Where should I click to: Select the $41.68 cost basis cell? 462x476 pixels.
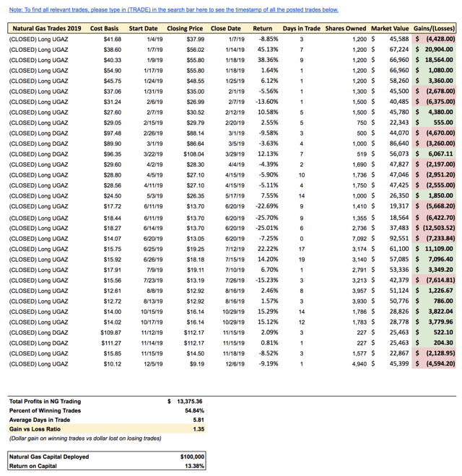tap(112, 39)
